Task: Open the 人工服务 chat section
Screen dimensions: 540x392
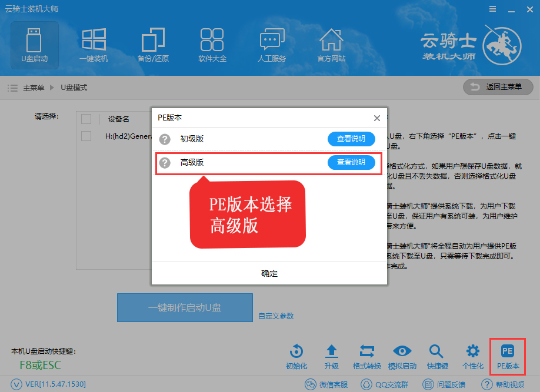Action: pos(272,45)
